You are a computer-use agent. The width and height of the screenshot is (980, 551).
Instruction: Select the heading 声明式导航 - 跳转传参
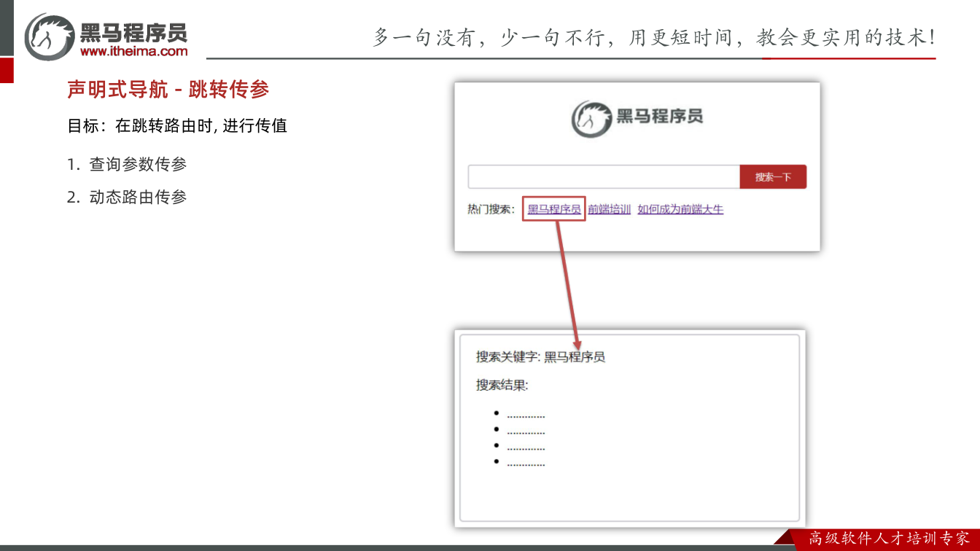(x=168, y=90)
